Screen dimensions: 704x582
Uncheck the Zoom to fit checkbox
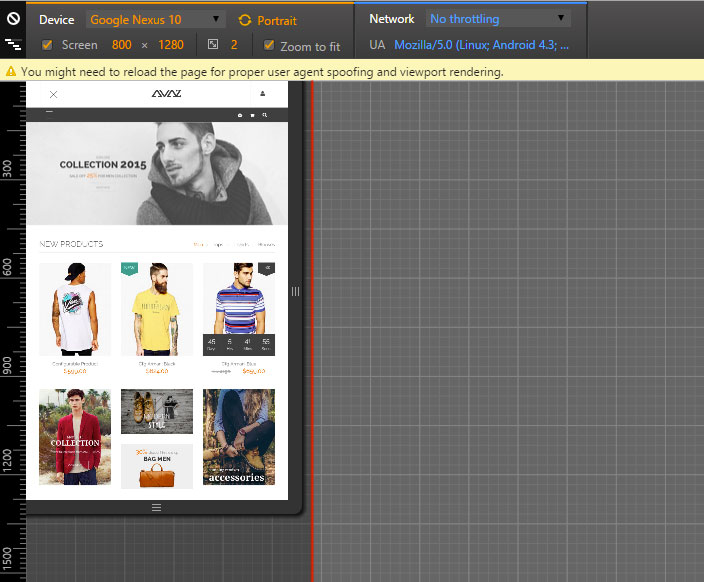coord(269,46)
